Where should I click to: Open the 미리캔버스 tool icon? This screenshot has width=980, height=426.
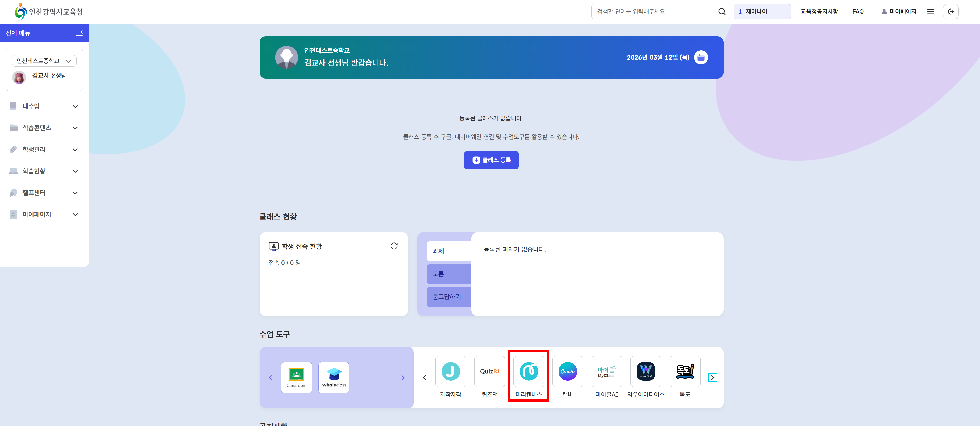click(528, 372)
